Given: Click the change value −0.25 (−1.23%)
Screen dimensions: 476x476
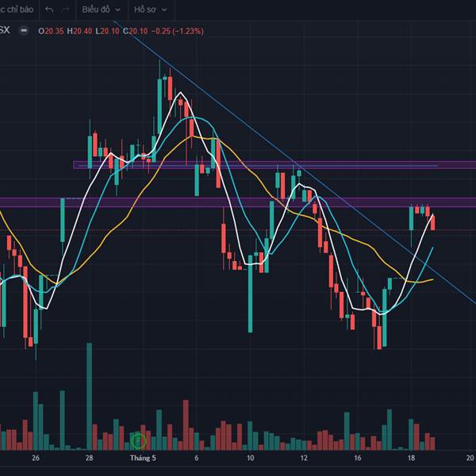Looking at the screenshot, I should click(x=177, y=31).
